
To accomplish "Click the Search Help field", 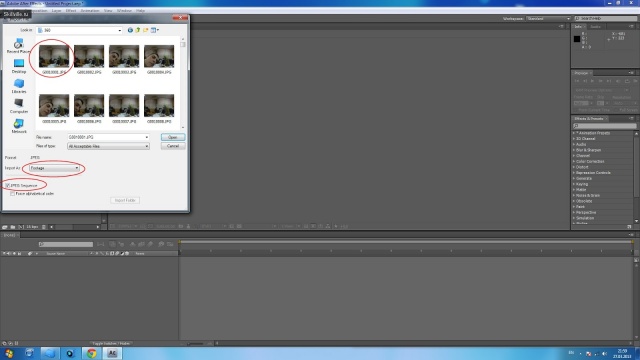I will click(606, 19).
